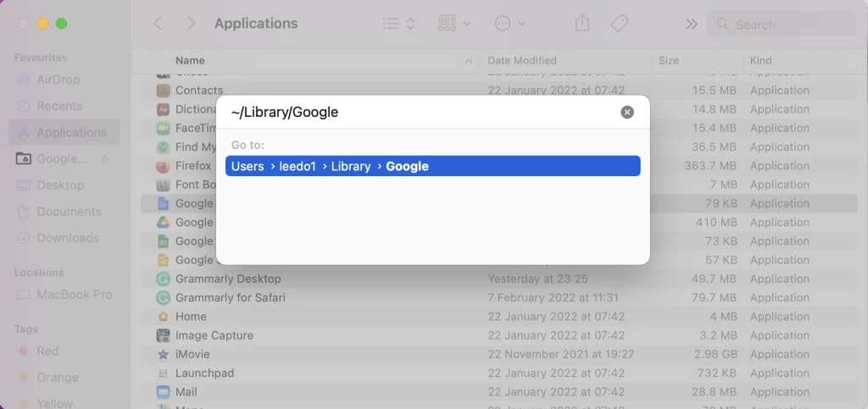Eject the Google Drive volume
868x409 pixels.
click(105, 158)
